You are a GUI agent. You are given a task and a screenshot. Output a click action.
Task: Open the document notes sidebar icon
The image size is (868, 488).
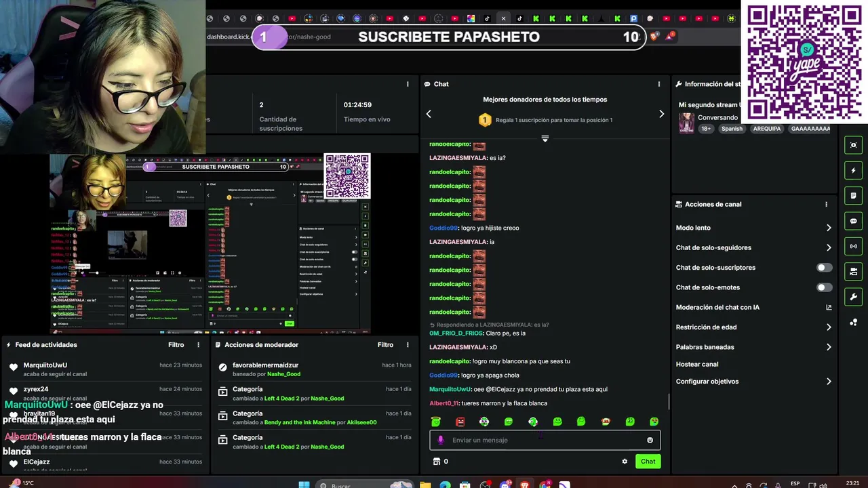(x=853, y=196)
